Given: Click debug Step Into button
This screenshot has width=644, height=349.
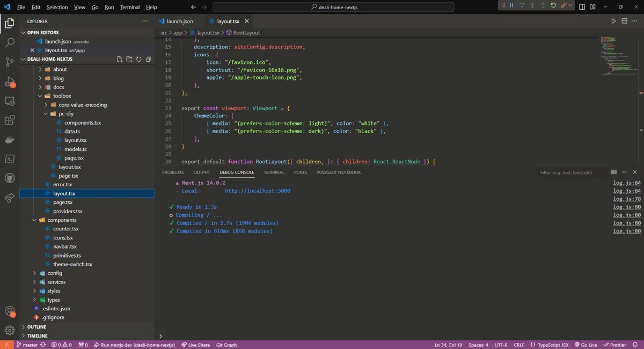Looking at the screenshot, I should pyautogui.click(x=532, y=5).
